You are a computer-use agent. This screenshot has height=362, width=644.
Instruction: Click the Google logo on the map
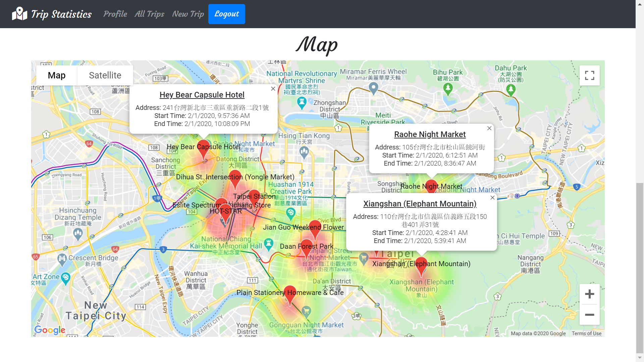click(50, 330)
